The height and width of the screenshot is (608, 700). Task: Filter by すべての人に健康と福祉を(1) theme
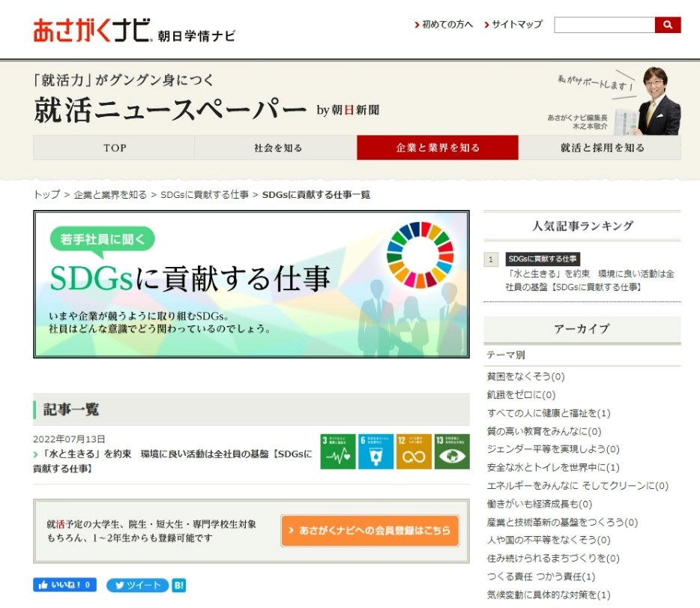point(548,413)
